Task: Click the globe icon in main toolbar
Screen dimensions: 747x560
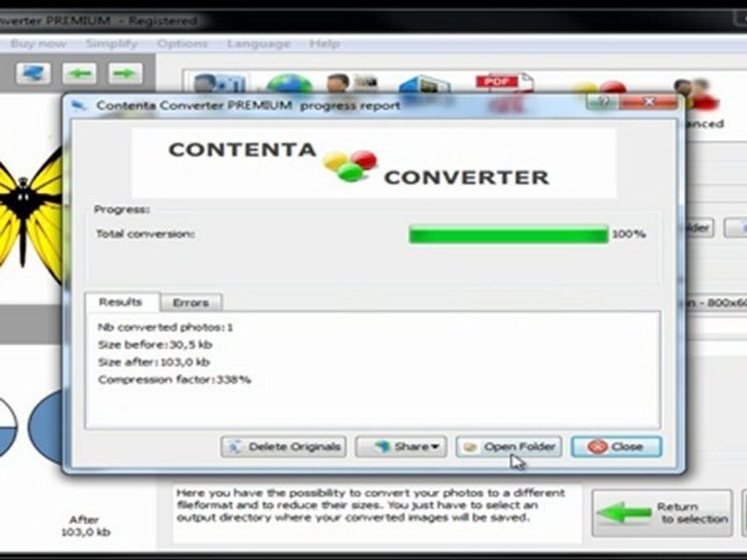Action: point(289,83)
